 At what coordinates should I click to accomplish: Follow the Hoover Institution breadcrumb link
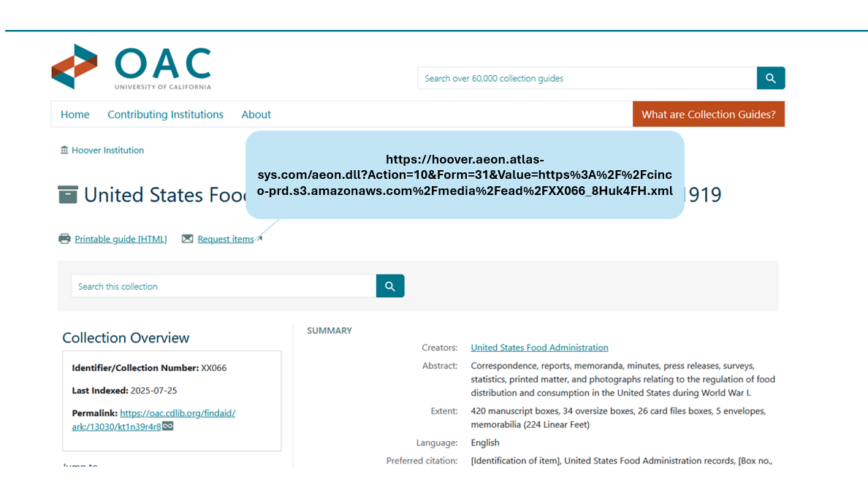[x=107, y=150]
